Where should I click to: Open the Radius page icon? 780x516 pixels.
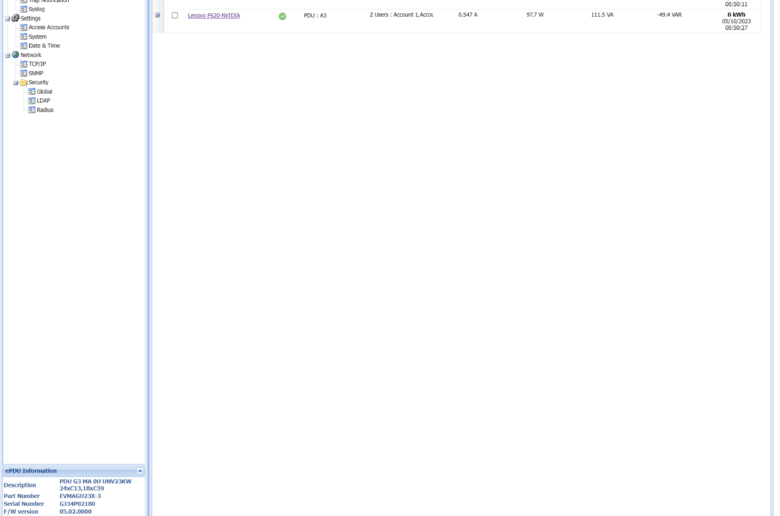click(x=32, y=109)
